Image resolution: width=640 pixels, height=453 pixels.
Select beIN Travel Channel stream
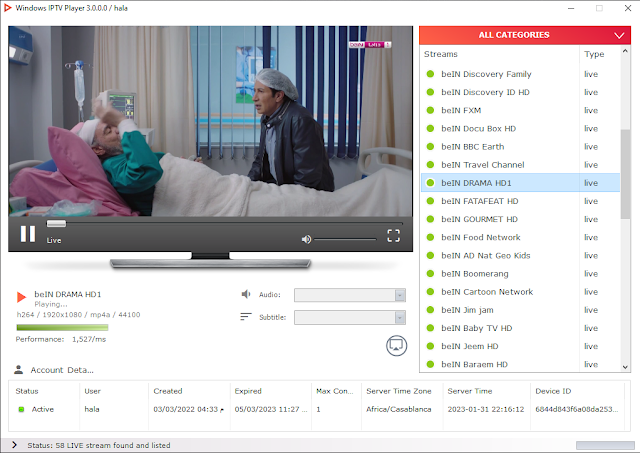[520, 165]
